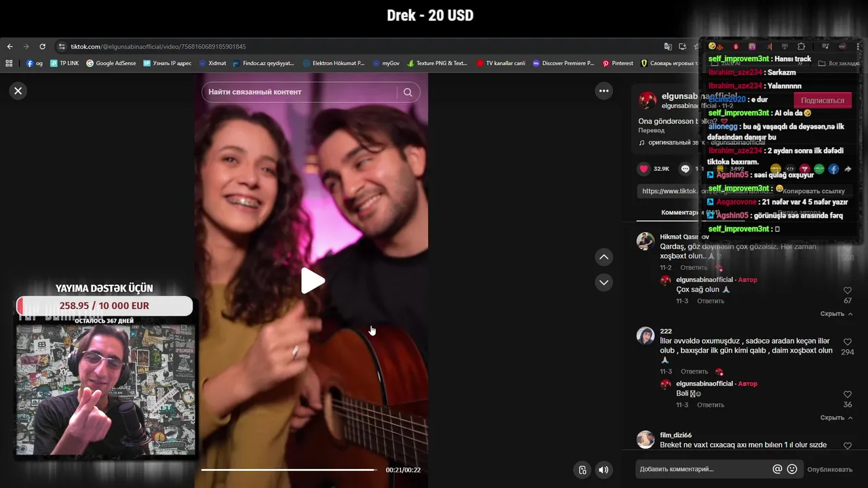Click the tiktok.com address bar URL
This screenshot has height=488, width=868.
(x=159, y=47)
